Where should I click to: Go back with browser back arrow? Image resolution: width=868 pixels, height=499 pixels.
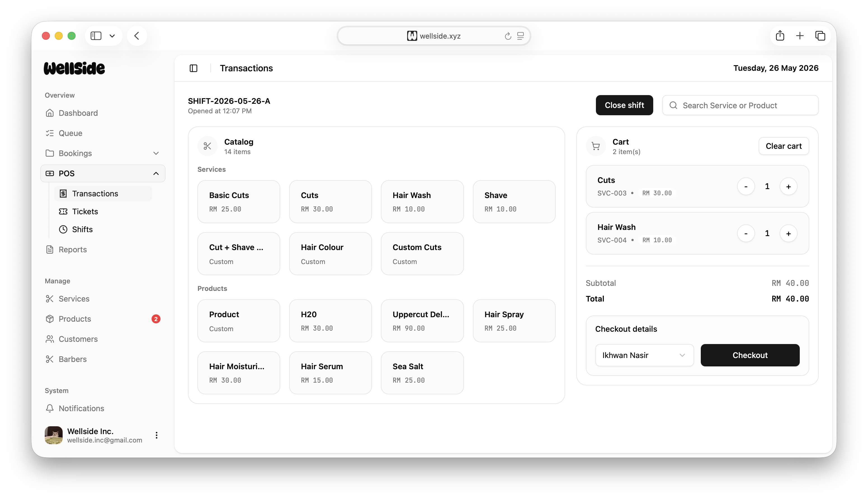coord(137,36)
